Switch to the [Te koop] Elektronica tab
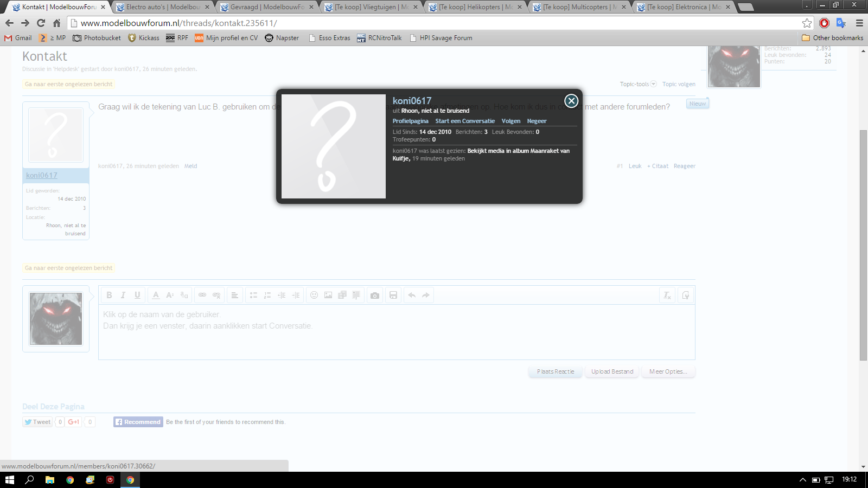The image size is (868, 488). [x=684, y=7]
